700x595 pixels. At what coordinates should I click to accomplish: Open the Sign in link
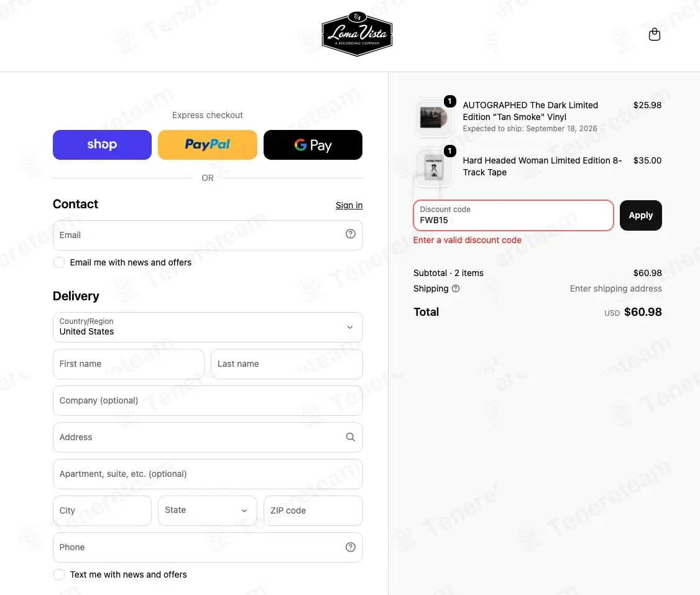[x=349, y=205]
